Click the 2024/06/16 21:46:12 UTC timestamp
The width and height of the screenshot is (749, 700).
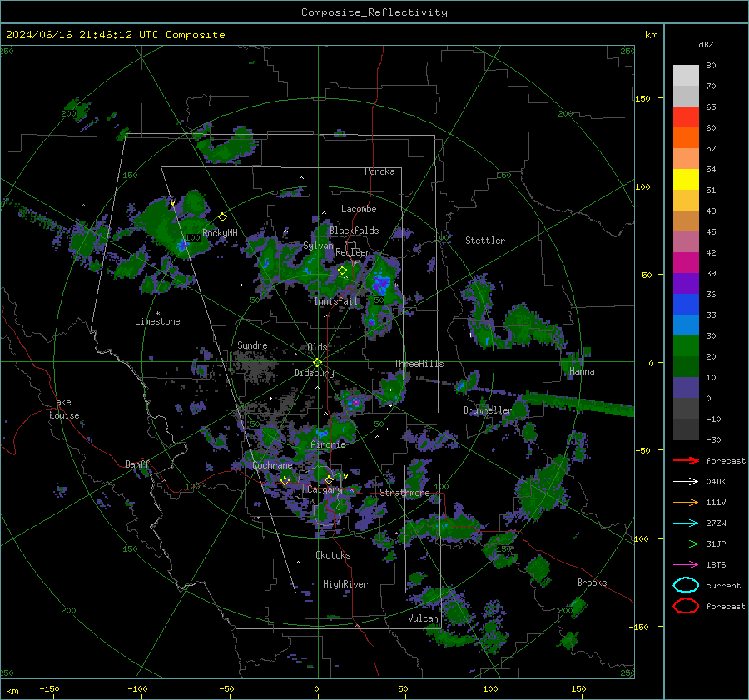pyautogui.click(x=82, y=35)
